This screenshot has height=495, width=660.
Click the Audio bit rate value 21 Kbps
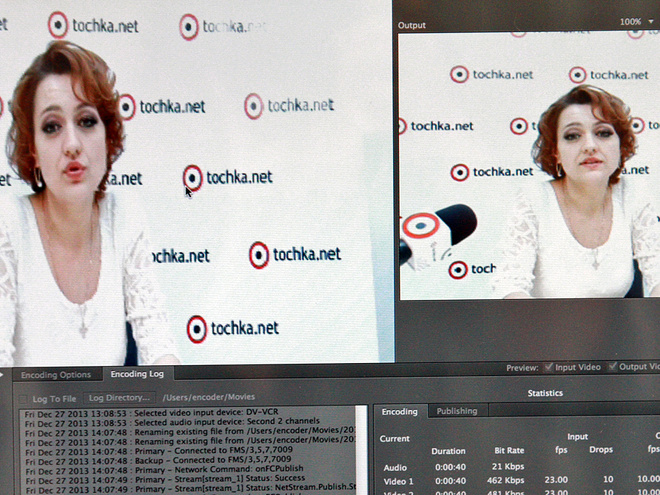pyautogui.click(x=508, y=467)
